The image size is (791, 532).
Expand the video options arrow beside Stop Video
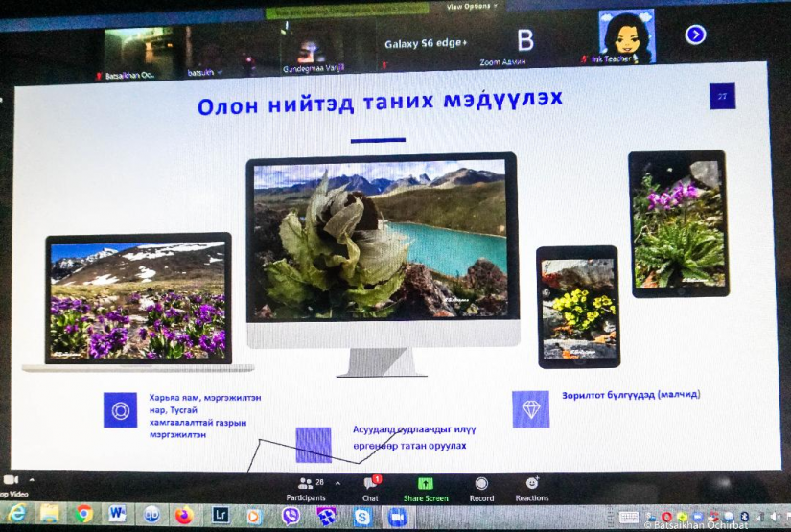[32, 480]
